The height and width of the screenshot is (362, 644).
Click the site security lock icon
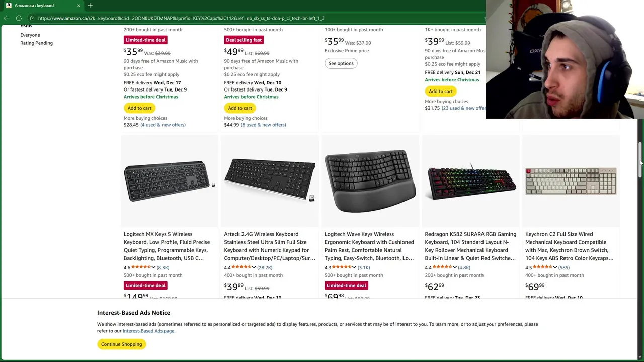coord(32,18)
